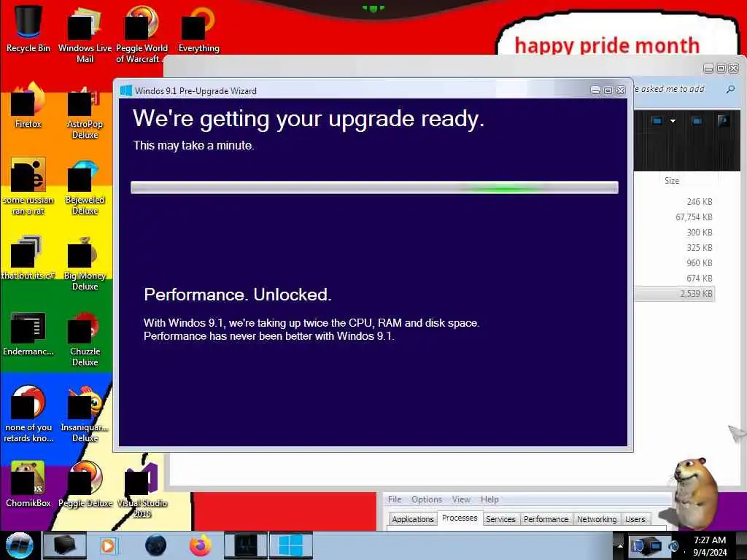Viewport: 747px width, 560px height.
Task: Switch to Services tab in Task Manager
Action: (x=500, y=519)
